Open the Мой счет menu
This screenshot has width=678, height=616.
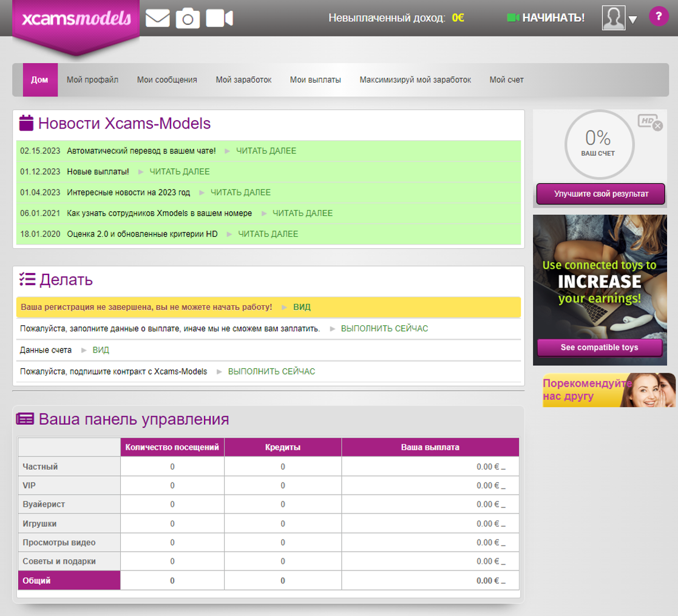click(x=506, y=80)
